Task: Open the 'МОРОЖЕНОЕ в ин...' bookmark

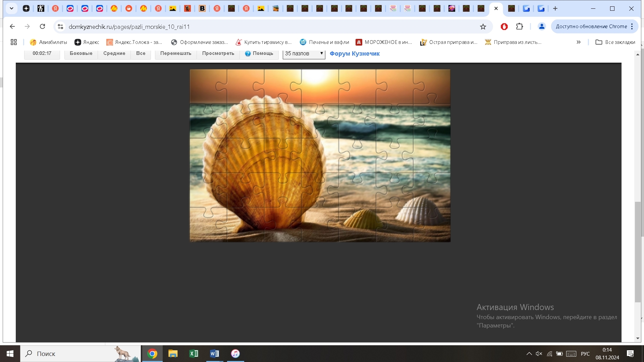Action: click(x=384, y=42)
